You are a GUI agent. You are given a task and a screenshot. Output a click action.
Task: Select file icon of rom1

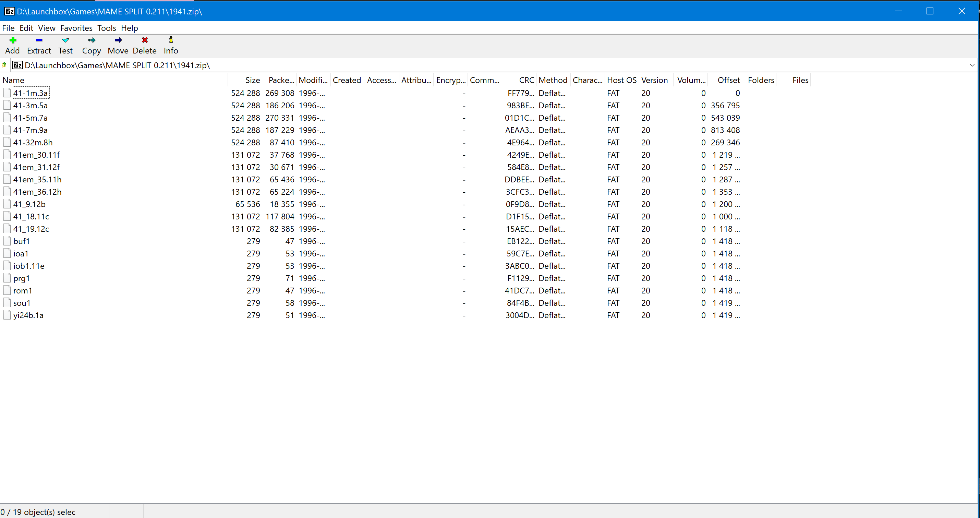[x=7, y=290]
